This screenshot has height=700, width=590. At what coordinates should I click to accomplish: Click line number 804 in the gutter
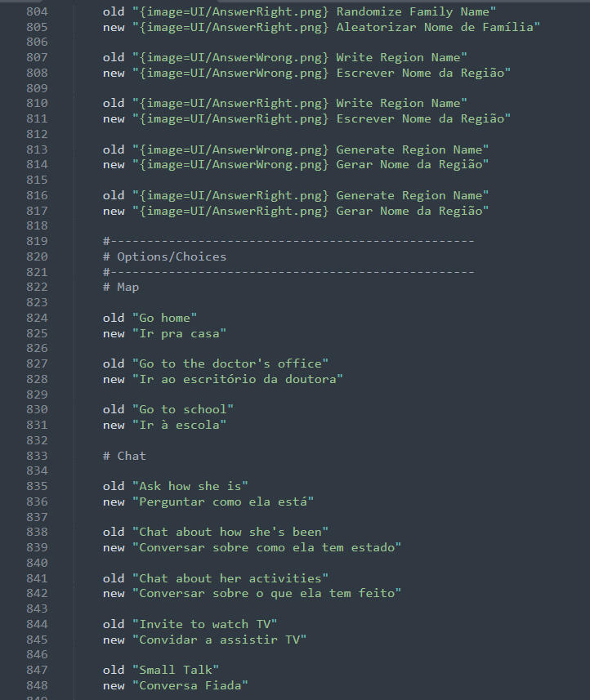(36, 12)
